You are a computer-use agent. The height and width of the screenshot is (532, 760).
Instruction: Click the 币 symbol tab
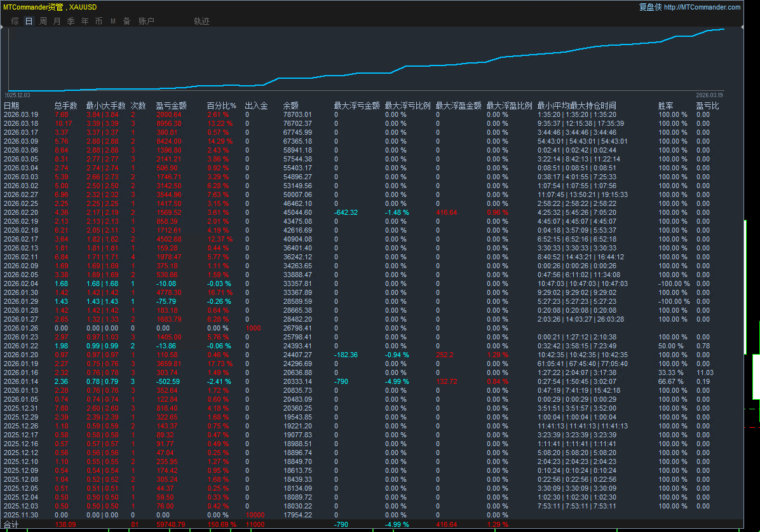click(x=98, y=21)
